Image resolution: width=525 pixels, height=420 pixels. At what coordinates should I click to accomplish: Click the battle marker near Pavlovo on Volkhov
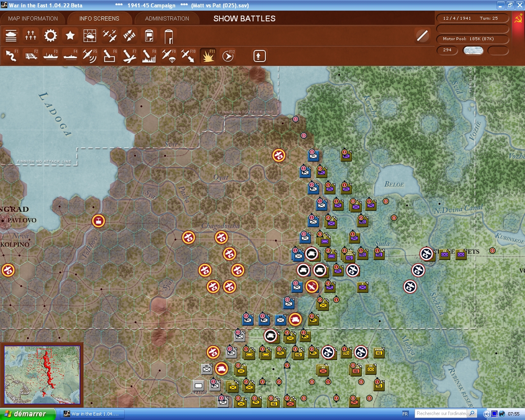point(98,221)
